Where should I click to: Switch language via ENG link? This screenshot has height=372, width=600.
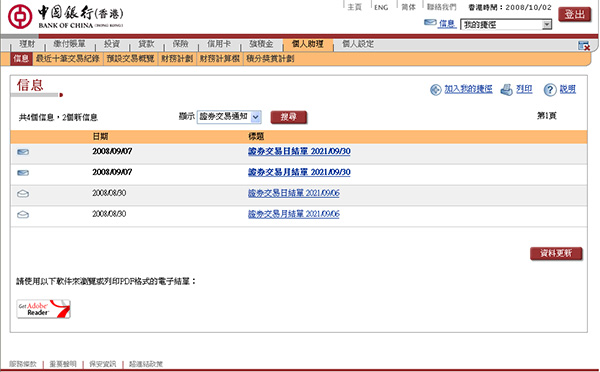(381, 7)
